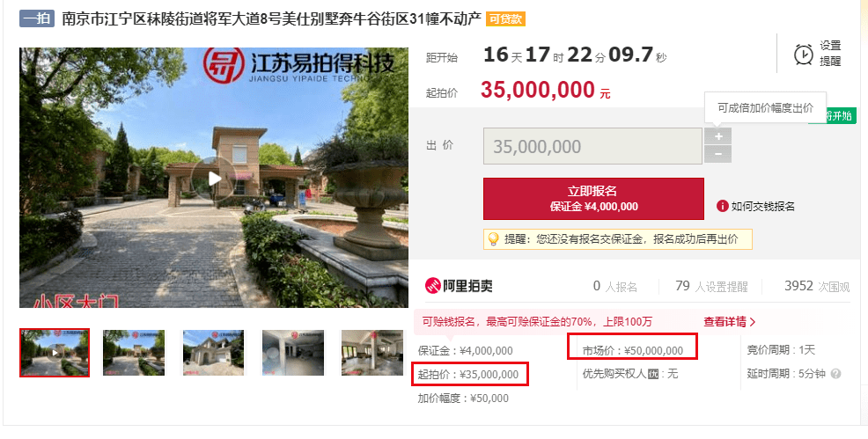
Task: Select the fourth interior room thumbnail
Action: click(293, 353)
